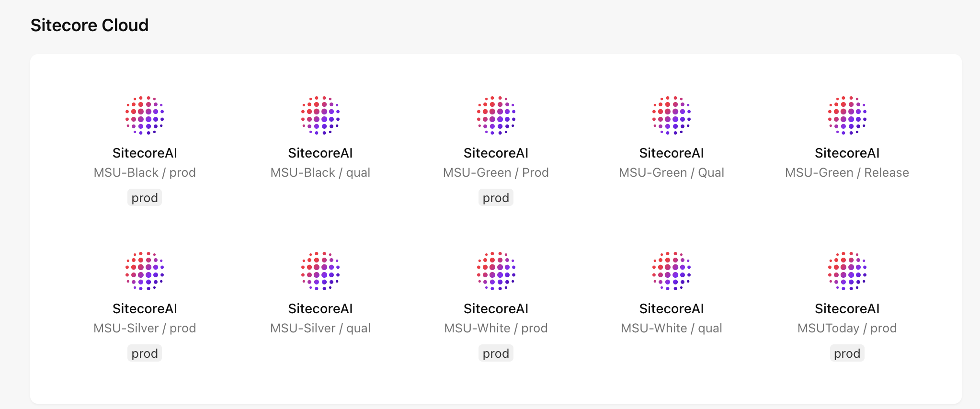Select the MSUToday / prod prod badge
This screenshot has width=980, height=409.
click(847, 353)
